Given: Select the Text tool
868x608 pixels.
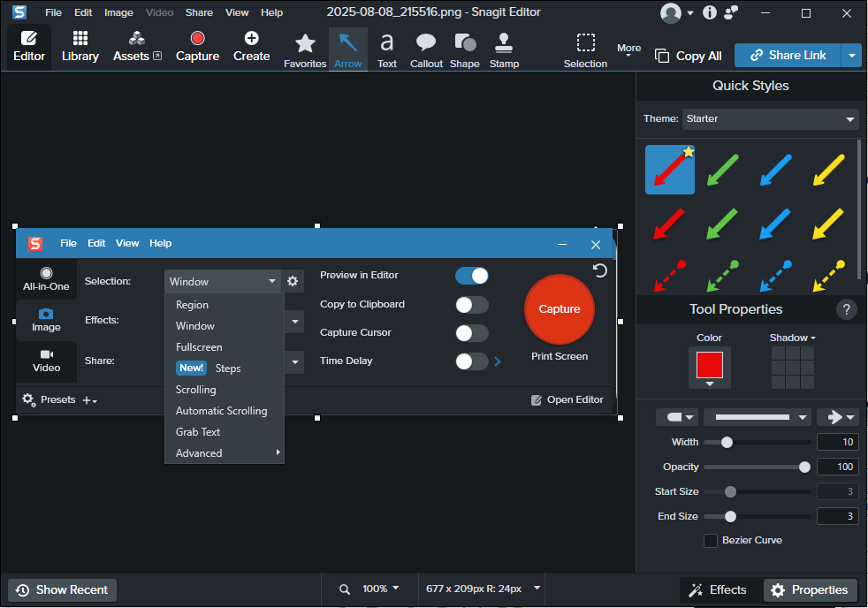Looking at the screenshot, I should coord(387,49).
